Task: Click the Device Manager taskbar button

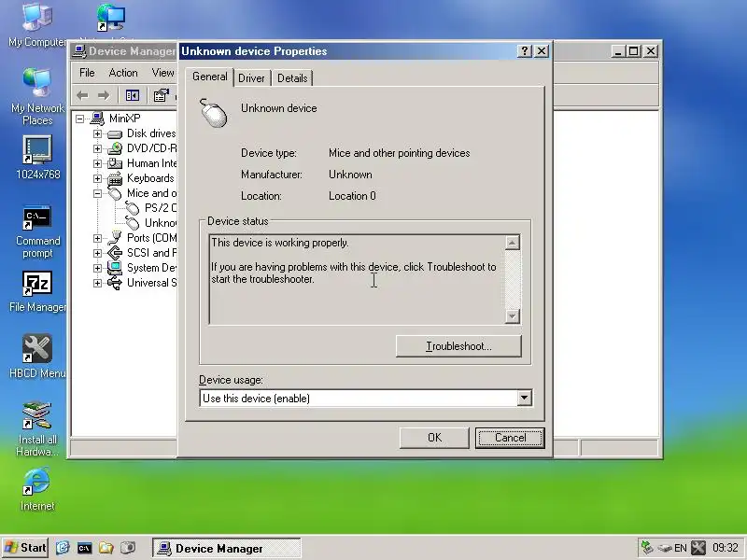Action: tap(227, 548)
